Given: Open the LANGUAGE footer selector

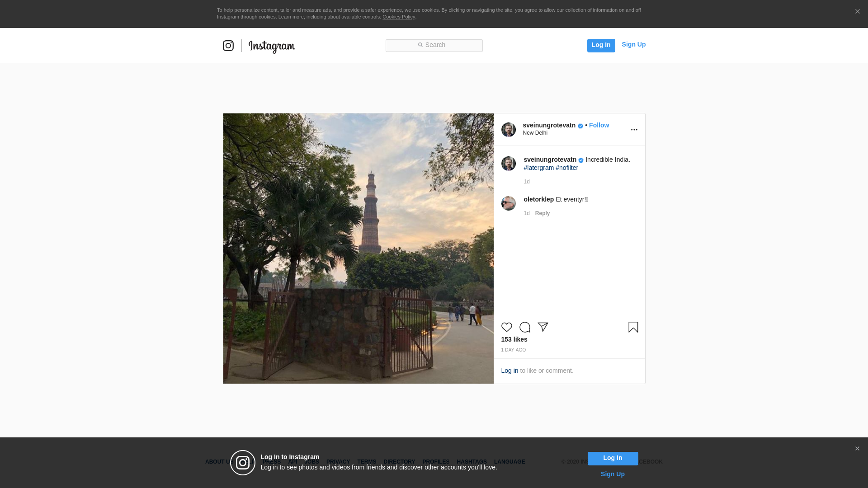Looking at the screenshot, I should [x=509, y=462].
